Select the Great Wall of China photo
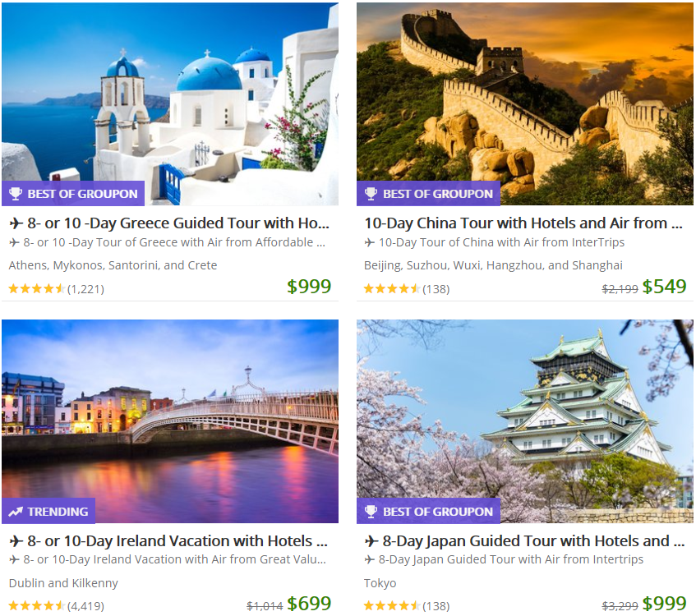This screenshot has height=616, width=696. point(525,104)
